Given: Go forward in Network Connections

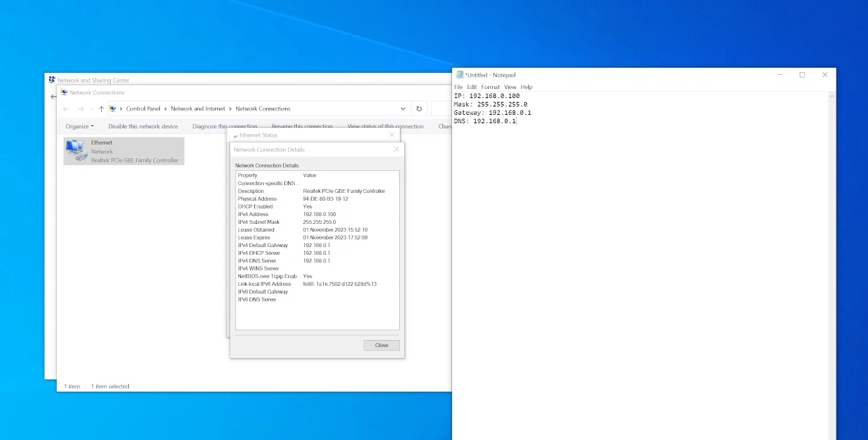Looking at the screenshot, I should click(81, 109).
